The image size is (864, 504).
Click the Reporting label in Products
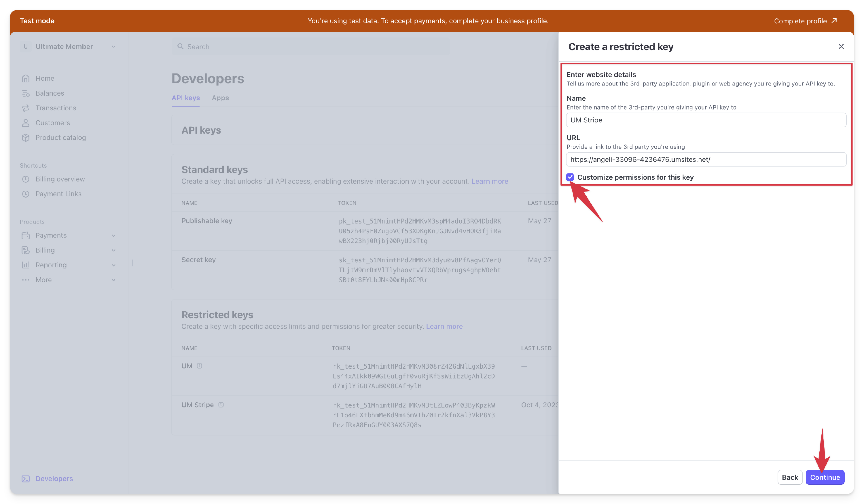coord(51,265)
